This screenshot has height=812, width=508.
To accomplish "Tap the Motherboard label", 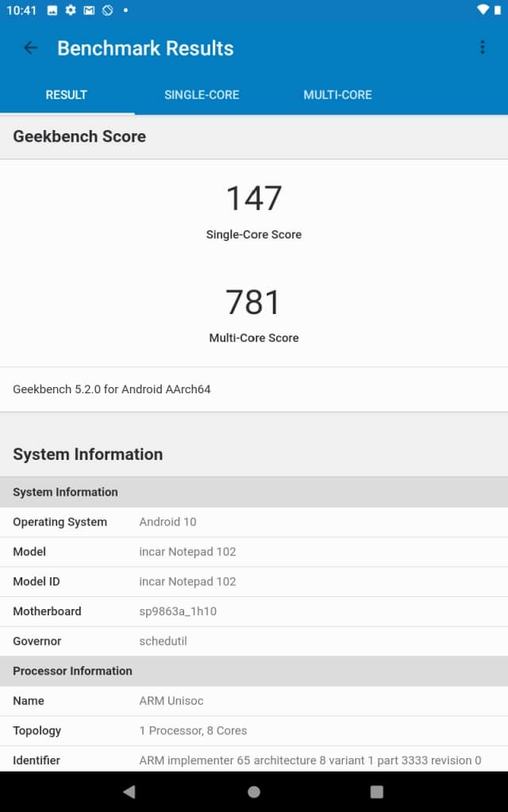I will 47,611.
